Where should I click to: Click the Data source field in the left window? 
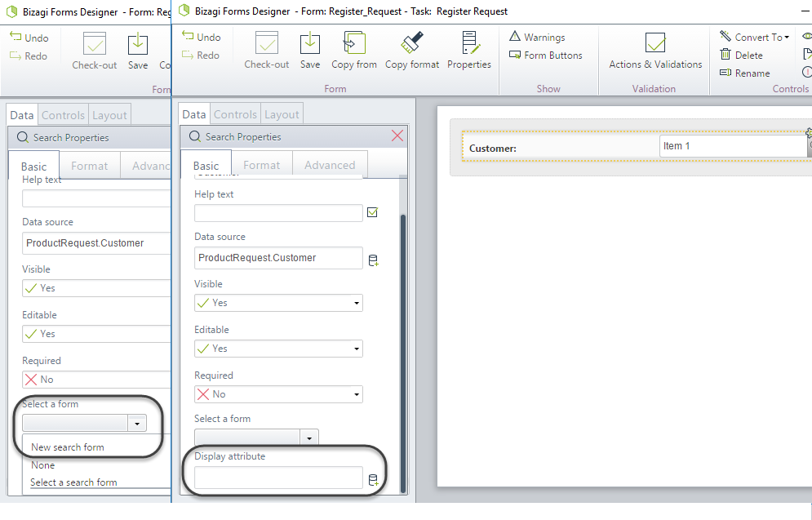coord(96,243)
